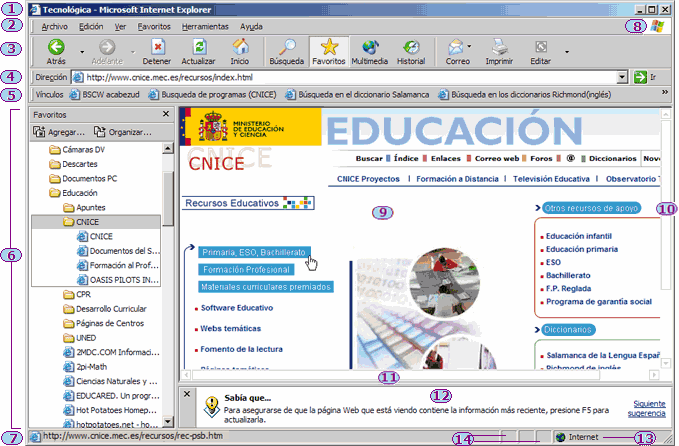Screen dimensions: 679x446
Task: Open the Software Educativo link
Action: point(237,308)
